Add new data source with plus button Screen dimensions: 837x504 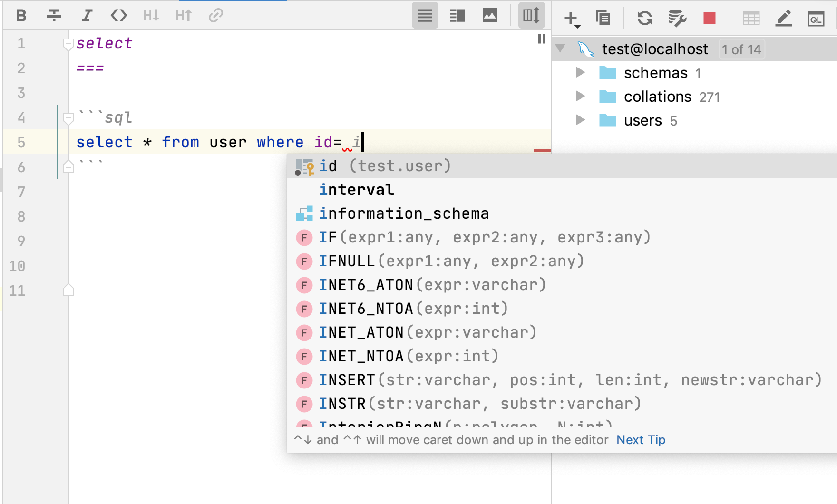click(x=571, y=19)
